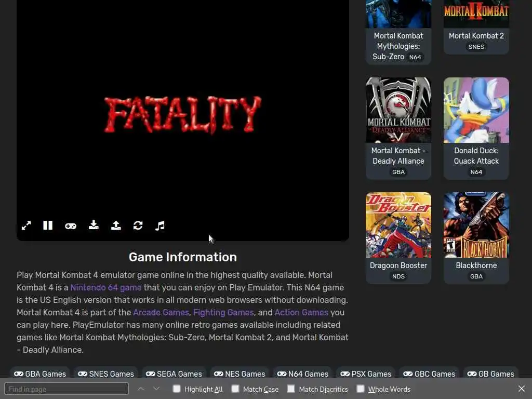The height and width of the screenshot is (399, 532).
Task: Toggle sound with the music note icon
Action: [x=160, y=225]
